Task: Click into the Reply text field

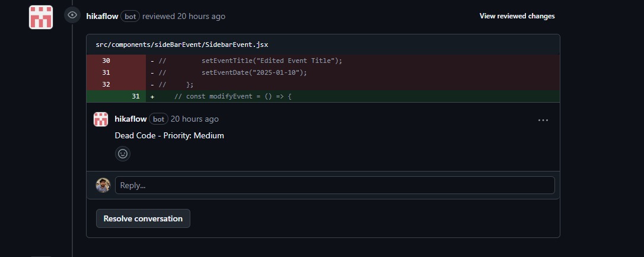Action: (x=334, y=185)
